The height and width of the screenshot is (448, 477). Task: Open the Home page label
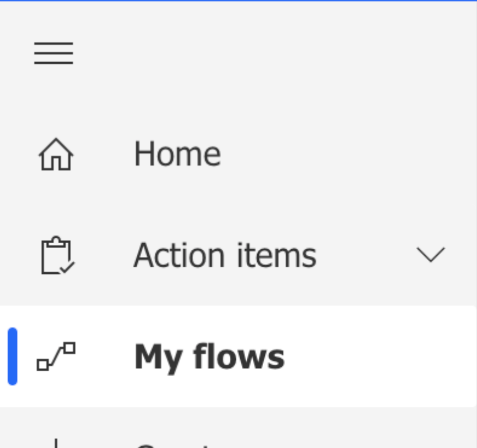point(178,154)
